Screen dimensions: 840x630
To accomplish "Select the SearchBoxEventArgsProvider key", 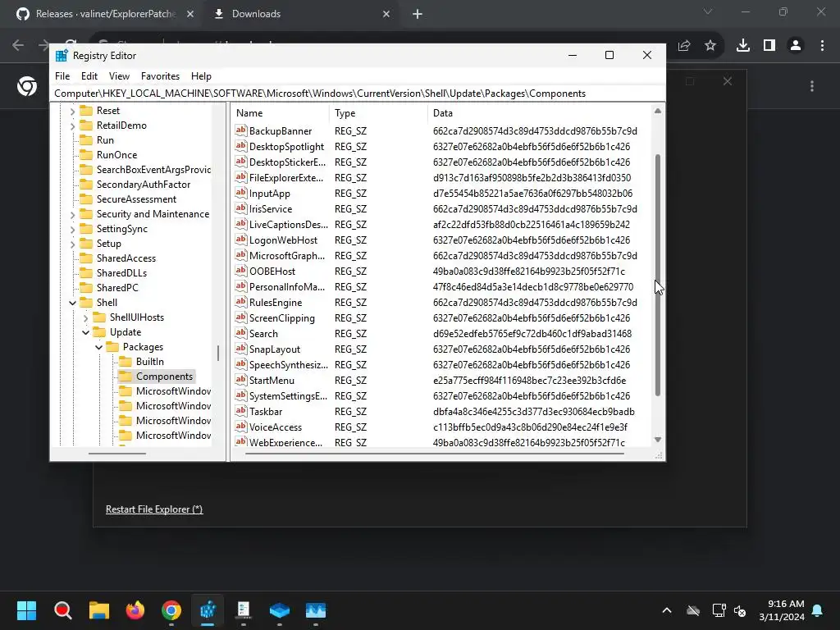I will [153, 170].
